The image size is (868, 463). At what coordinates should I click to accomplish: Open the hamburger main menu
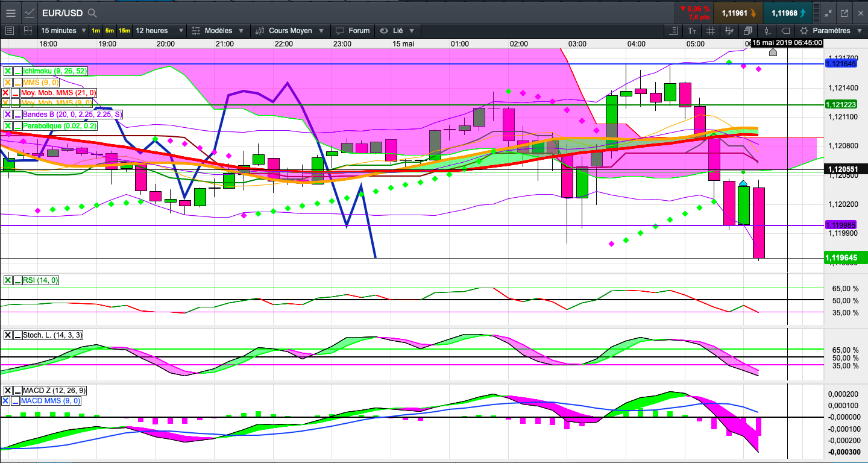pyautogui.click(x=11, y=13)
